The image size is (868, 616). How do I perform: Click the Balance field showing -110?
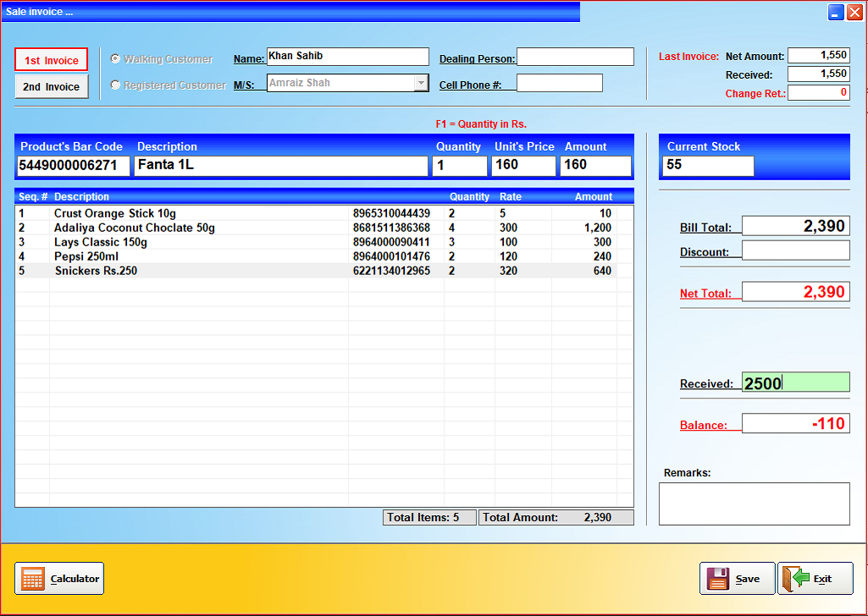point(795,424)
